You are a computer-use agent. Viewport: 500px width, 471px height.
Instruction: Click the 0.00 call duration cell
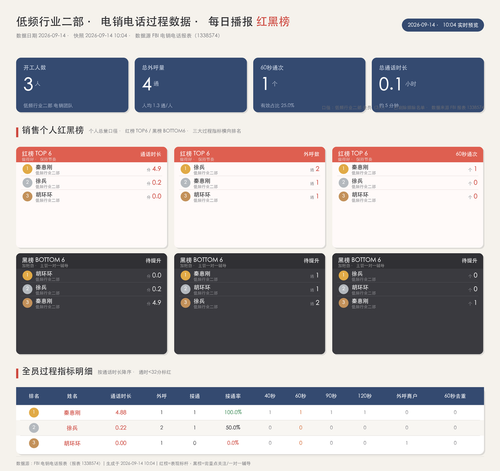[121, 443]
